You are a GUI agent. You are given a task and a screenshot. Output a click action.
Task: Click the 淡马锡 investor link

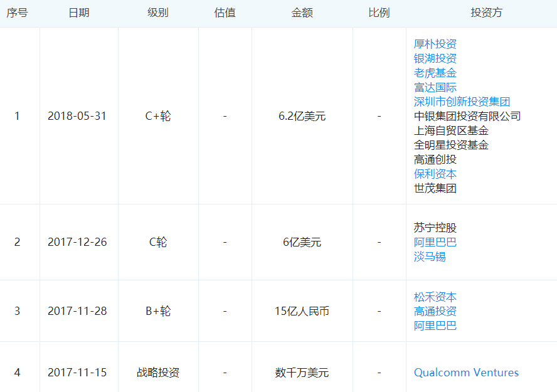click(430, 257)
